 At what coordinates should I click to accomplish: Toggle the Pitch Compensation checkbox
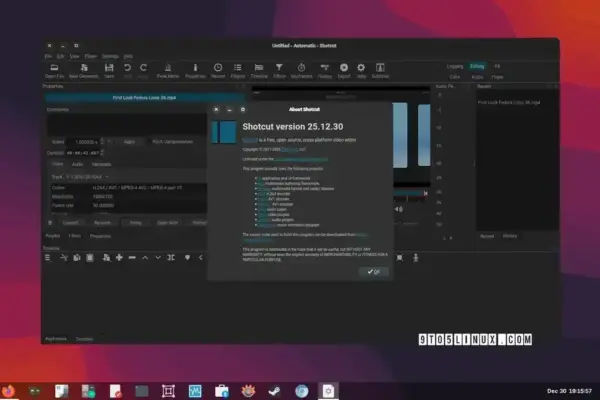(x=173, y=142)
